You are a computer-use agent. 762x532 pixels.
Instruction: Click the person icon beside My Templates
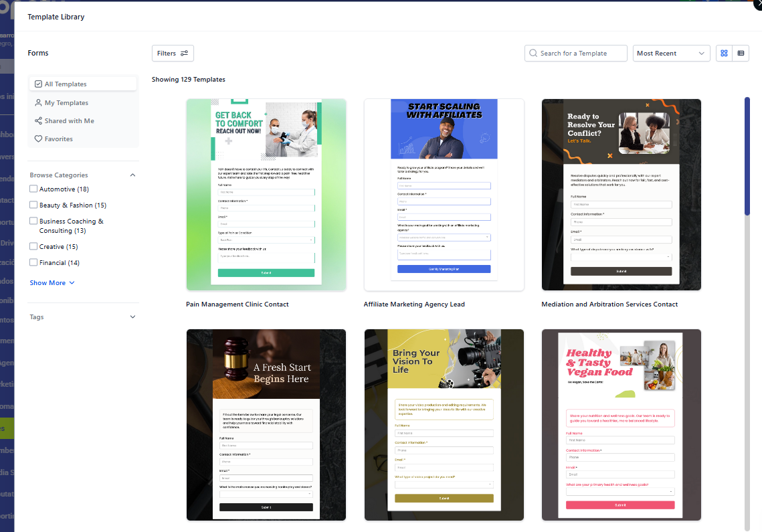click(38, 103)
